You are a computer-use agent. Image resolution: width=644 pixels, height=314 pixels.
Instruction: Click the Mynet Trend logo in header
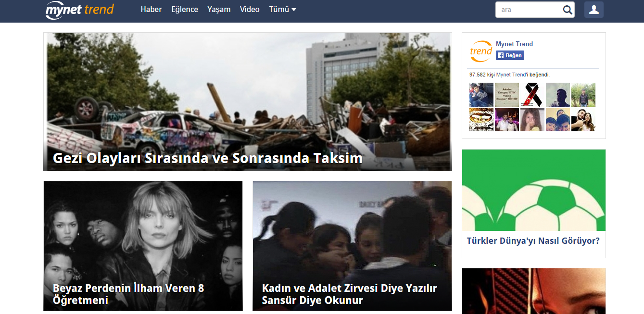coord(79,10)
